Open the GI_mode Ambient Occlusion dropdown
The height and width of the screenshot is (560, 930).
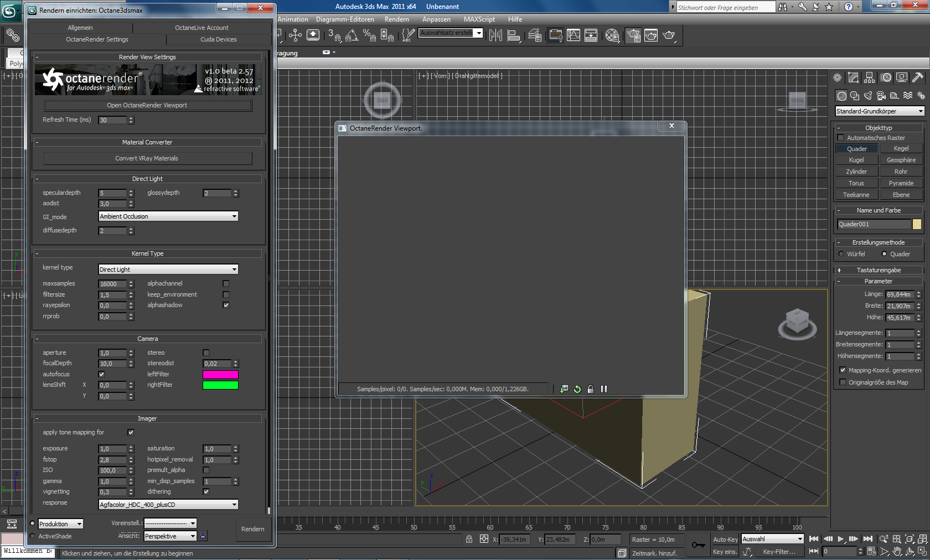click(x=168, y=216)
